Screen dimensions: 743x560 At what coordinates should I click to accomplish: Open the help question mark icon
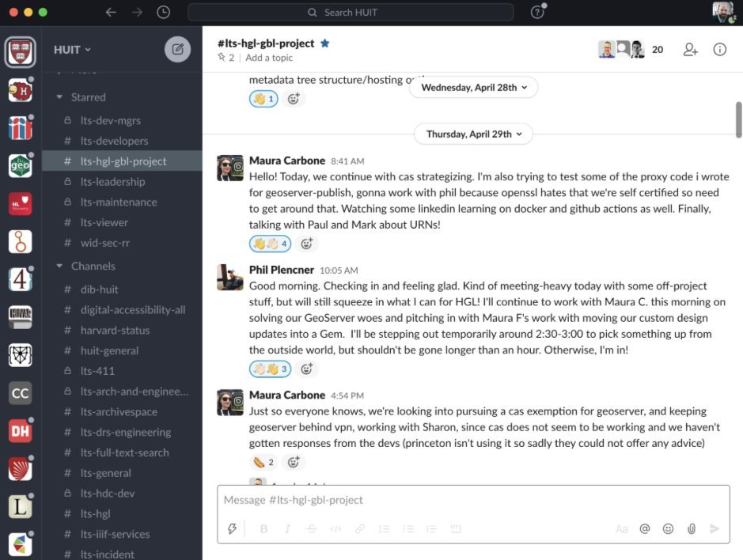[536, 13]
